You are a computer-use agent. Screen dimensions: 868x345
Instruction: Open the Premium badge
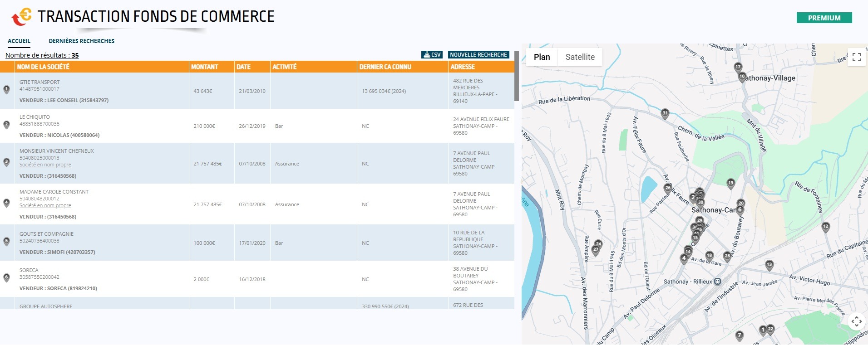824,18
